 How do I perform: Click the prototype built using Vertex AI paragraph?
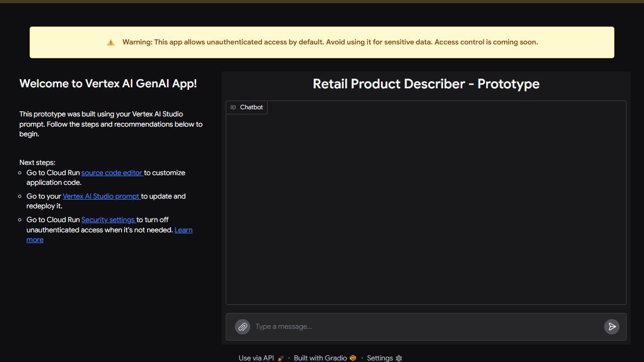click(111, 124)
